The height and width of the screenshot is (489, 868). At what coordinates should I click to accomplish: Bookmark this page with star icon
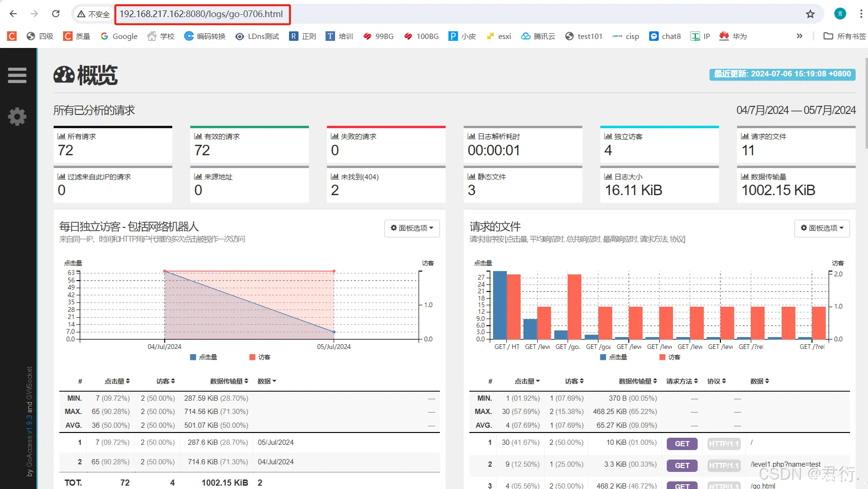tap(810, 14)
